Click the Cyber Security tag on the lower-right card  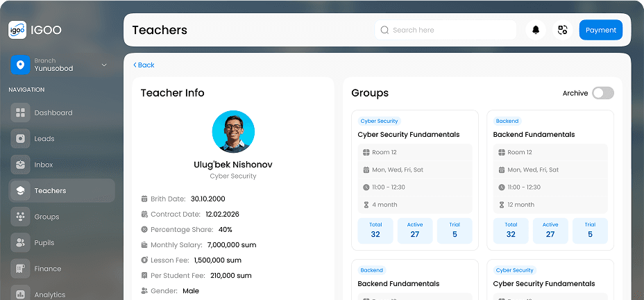(515, 270)
